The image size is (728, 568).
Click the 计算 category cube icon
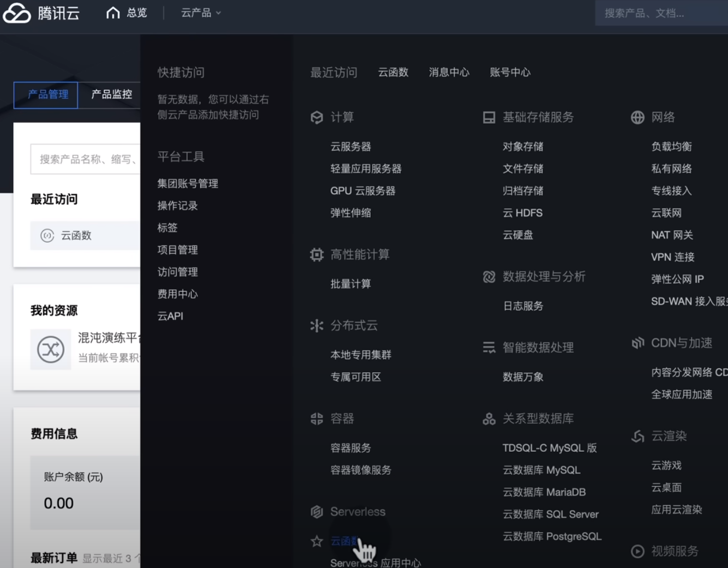[317, 117]
